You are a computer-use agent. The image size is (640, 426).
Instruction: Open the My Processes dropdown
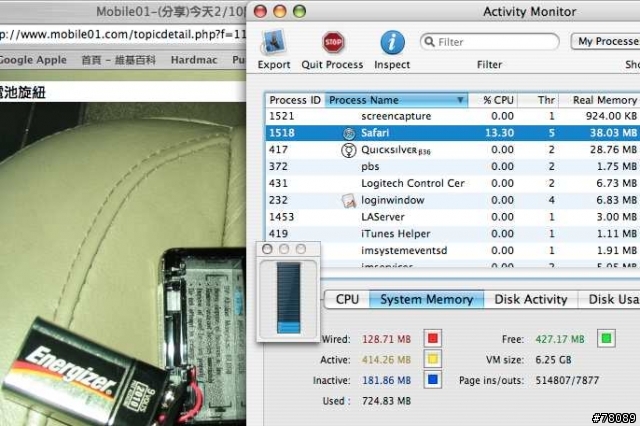[606, 41]
